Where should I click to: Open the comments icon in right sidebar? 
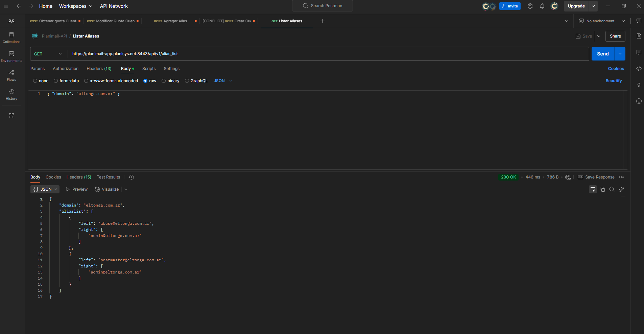point(639,52)
